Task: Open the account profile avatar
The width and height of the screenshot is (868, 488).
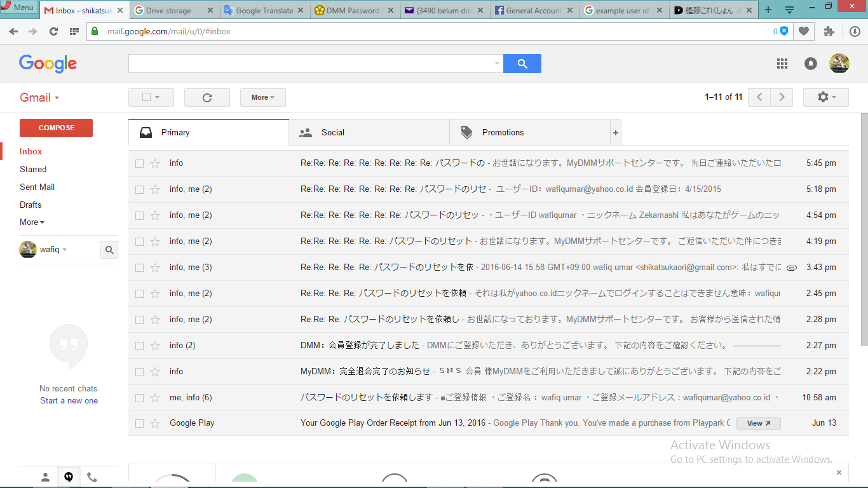Action: tap(839, 64)
